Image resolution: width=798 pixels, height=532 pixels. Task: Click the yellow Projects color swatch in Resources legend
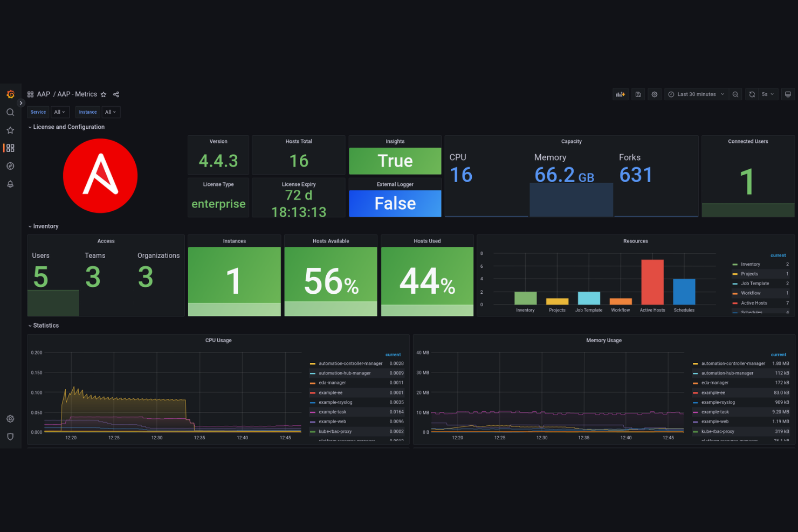(734, 274)
